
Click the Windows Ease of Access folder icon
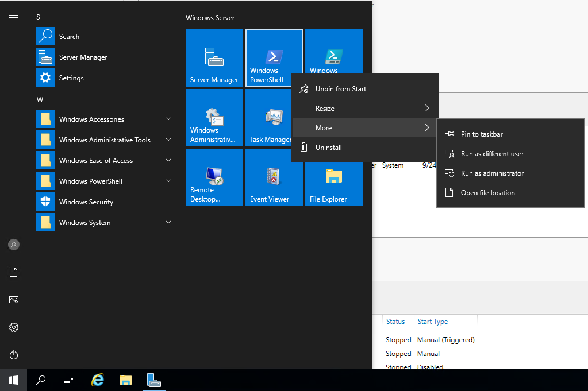tap(45, 160)
